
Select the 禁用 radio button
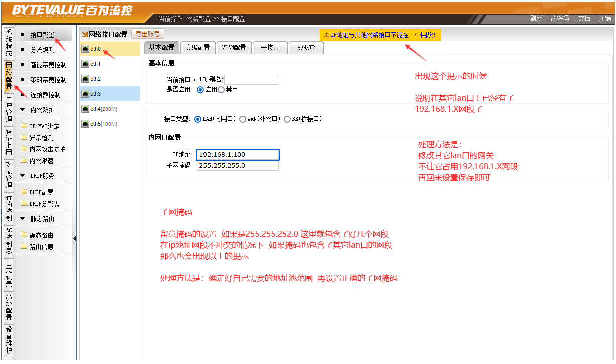tap(221, 90)
